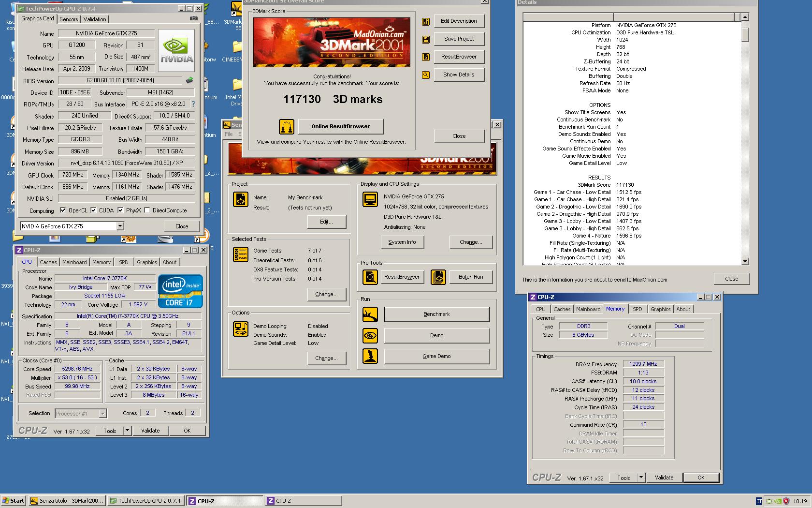This screenshot has width=812, height=508.
Task: Click the Save Project floppy icon
Action: click(x=426, y=39)
